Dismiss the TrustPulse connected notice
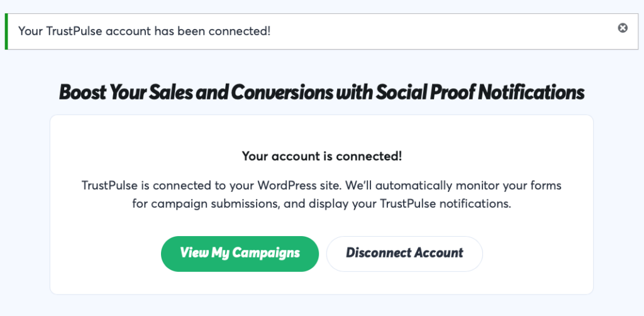 623,28
